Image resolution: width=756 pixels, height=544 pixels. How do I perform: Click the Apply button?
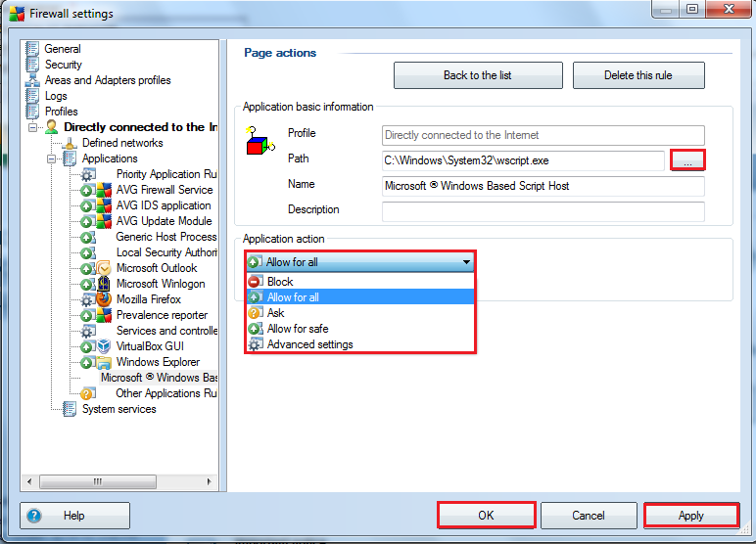pos(691,515)
